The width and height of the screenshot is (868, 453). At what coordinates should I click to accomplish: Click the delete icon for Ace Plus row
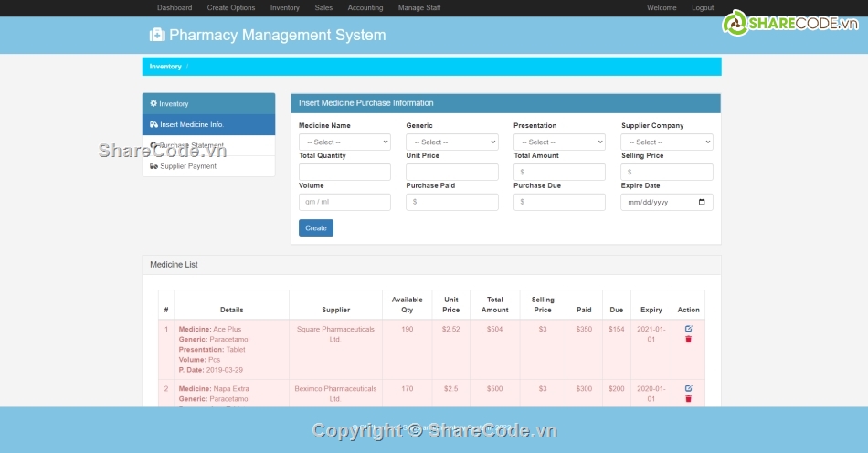pyautogui.click(x=688, y=340)
